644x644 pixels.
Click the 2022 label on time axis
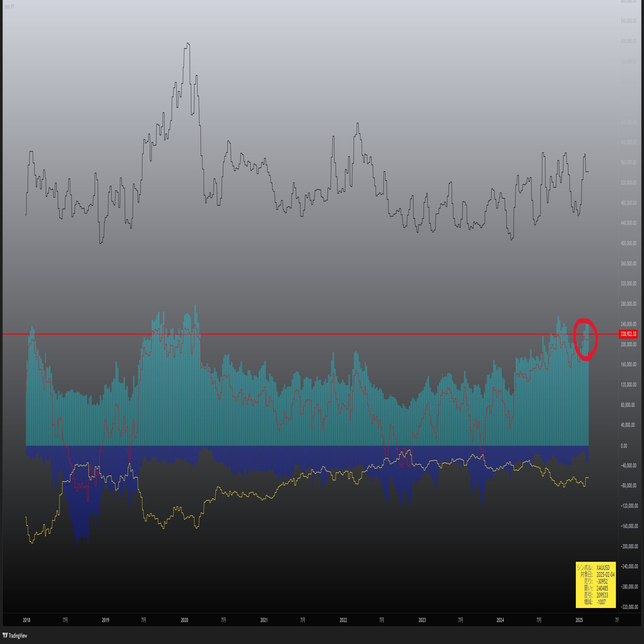343,620
